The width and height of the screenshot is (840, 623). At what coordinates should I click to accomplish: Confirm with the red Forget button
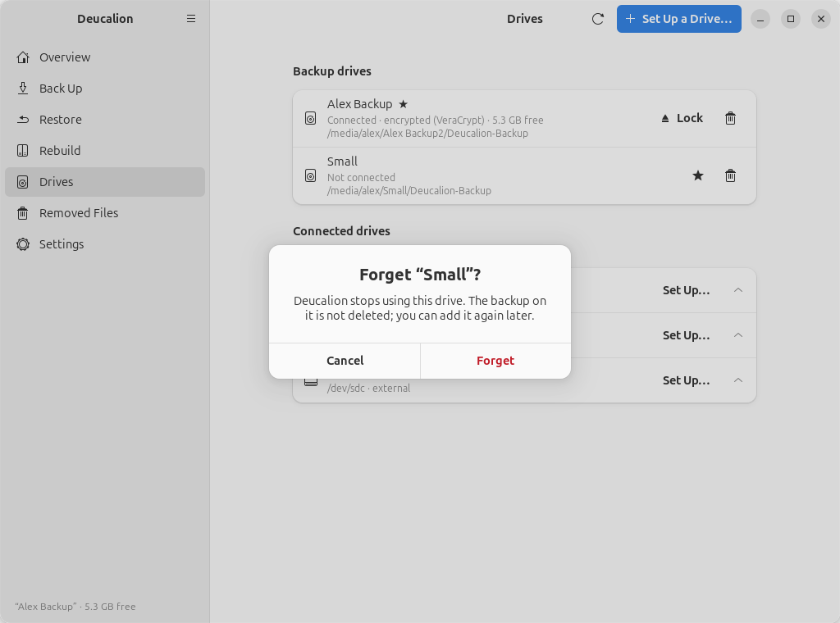click(495, 361)
